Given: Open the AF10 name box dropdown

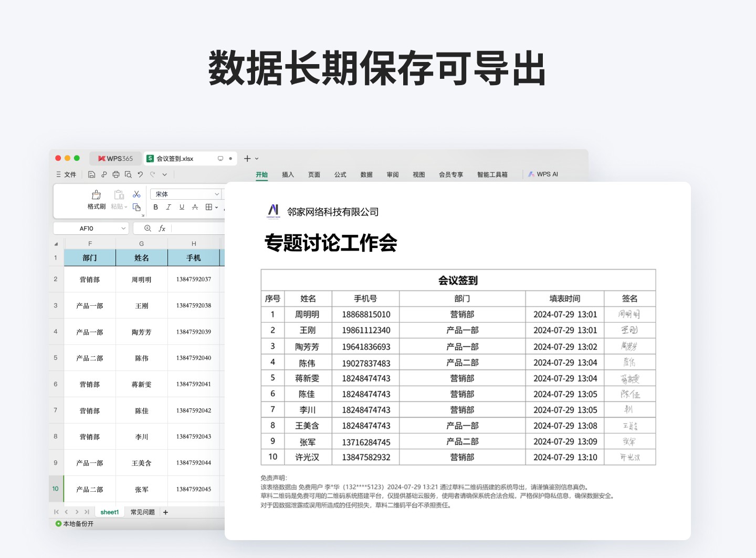Looking at the screenshot, I should point(123,229).
